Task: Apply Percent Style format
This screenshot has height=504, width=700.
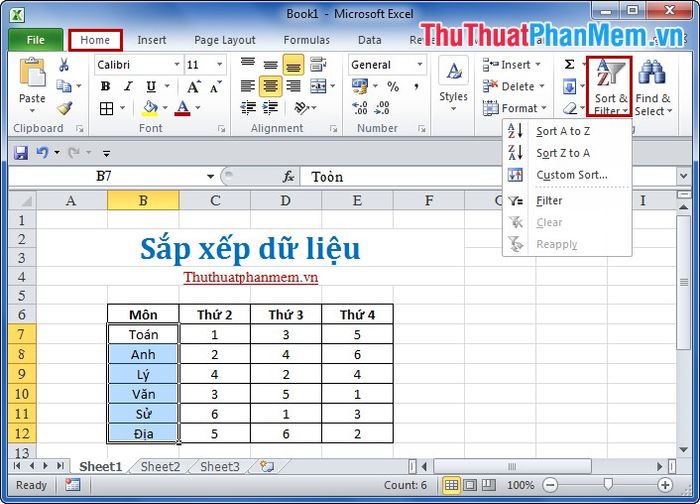Action: tap(393, 86)
